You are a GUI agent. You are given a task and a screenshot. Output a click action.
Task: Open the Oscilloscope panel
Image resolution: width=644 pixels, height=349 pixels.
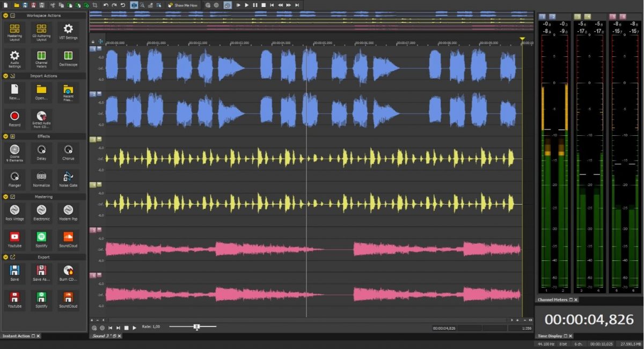tap(68, 58)
